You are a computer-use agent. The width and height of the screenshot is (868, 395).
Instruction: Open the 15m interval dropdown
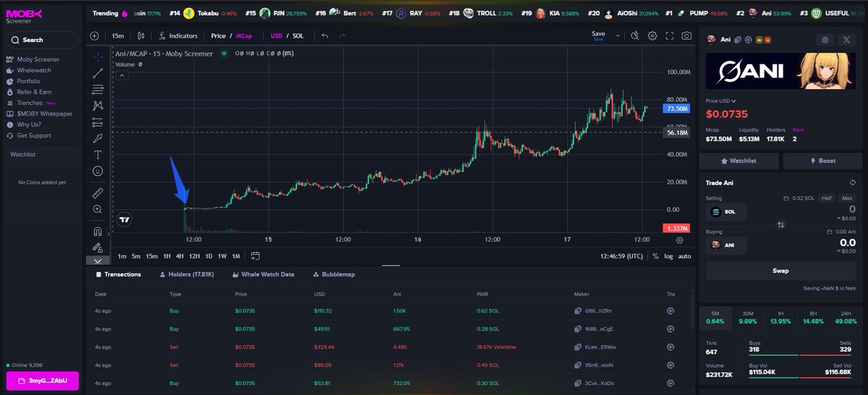[x=118, y=35]
